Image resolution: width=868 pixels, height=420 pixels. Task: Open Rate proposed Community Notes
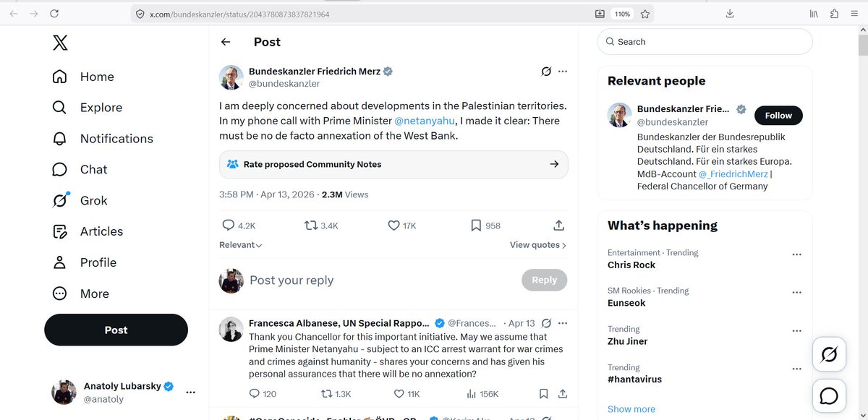click(x=393, y=164)
